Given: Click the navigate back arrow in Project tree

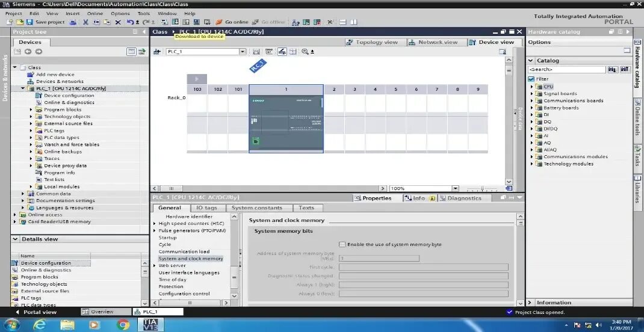Looking at the screenshot, I should [x=28, y=52].
